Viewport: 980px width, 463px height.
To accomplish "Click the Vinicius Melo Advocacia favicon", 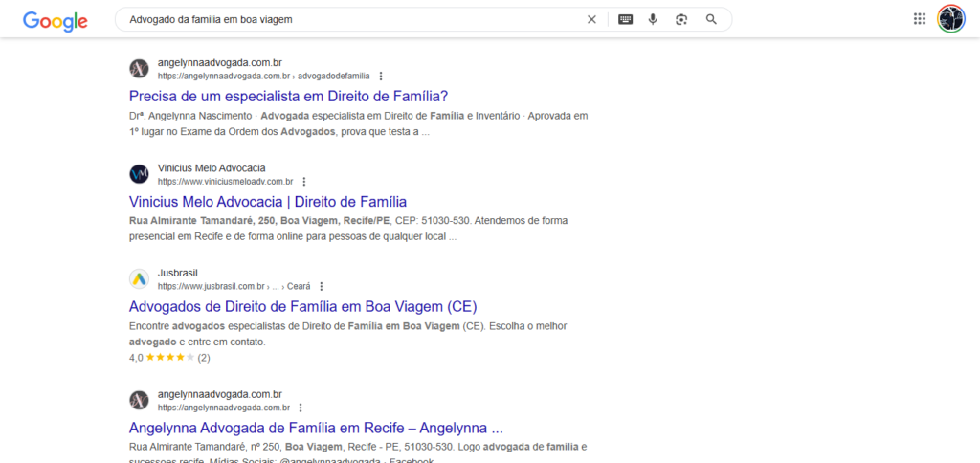I will [x=140, y=174].
